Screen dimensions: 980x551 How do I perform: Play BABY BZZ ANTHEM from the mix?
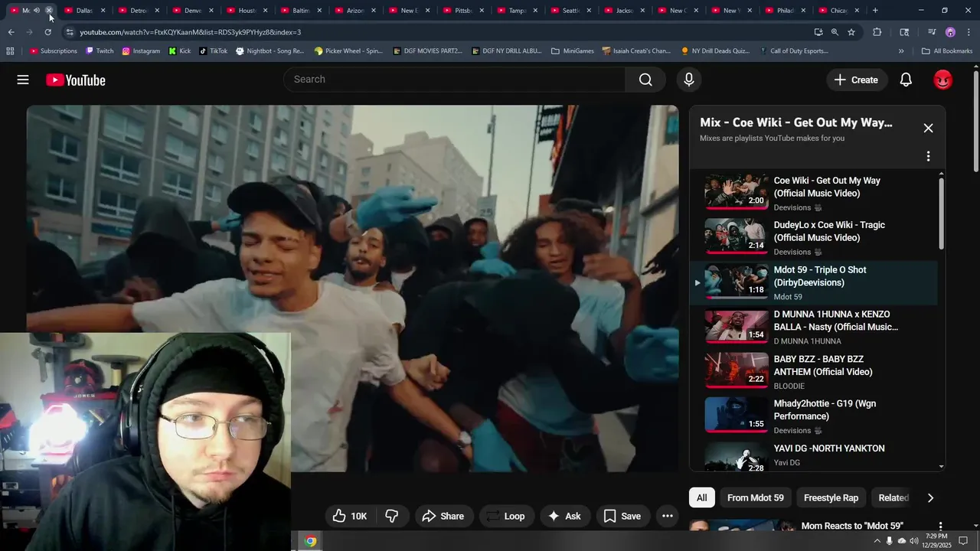[x=813, y=371]
